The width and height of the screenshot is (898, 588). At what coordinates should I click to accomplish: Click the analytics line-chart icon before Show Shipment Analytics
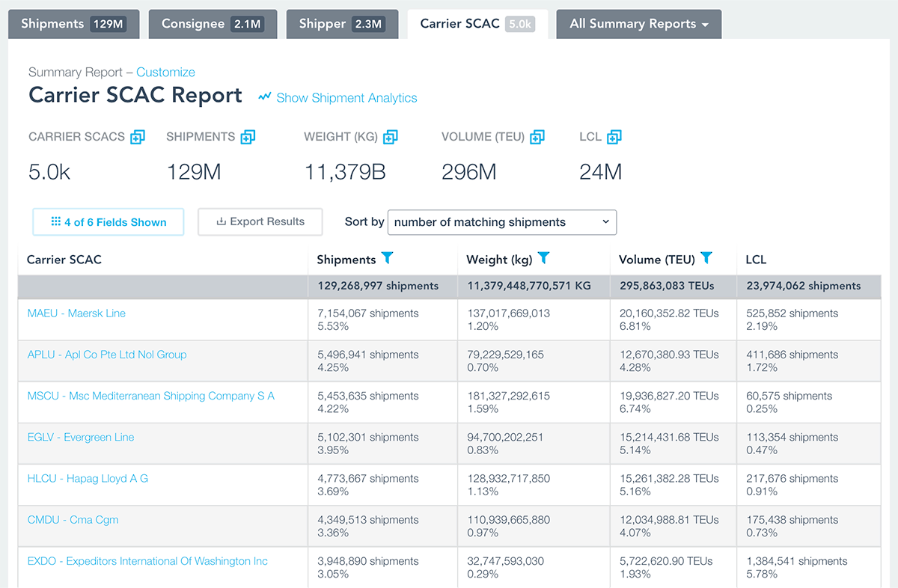pos(263,97)
